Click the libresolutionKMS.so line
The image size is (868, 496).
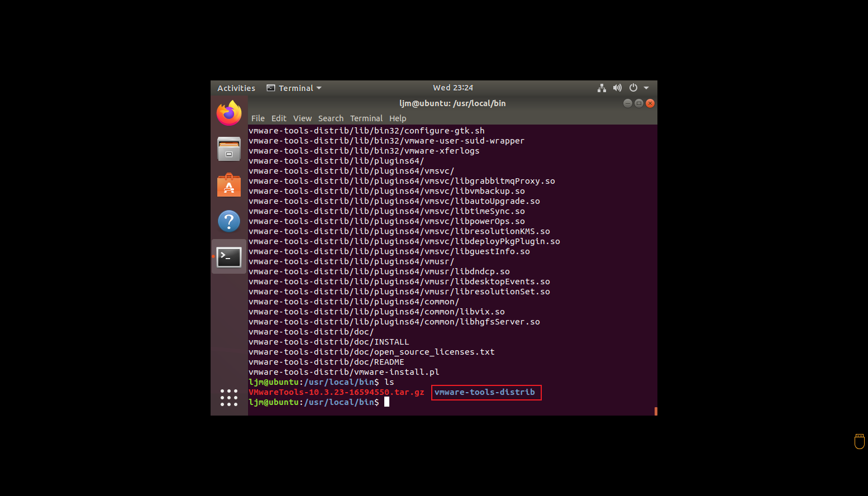tap(399, 231)
